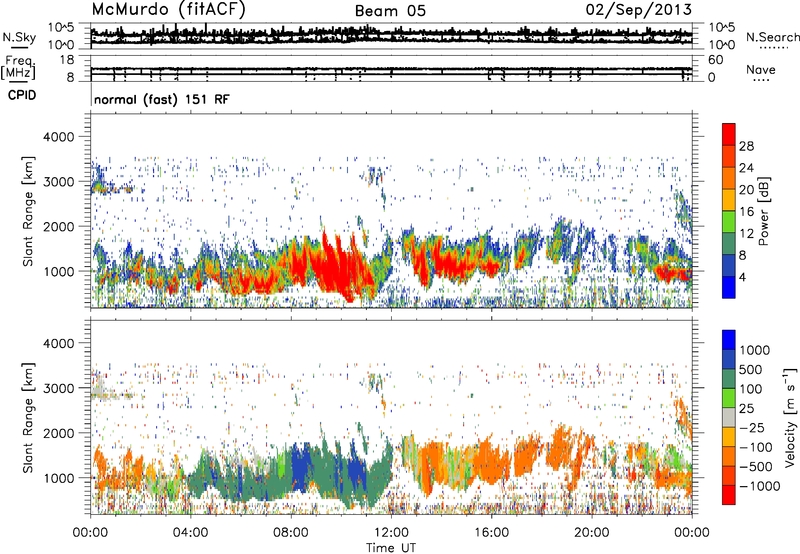Pick the bright blue top Velocity colorbar segment
The width and height of the screenshot is (800, 554).
pos(729,339)
